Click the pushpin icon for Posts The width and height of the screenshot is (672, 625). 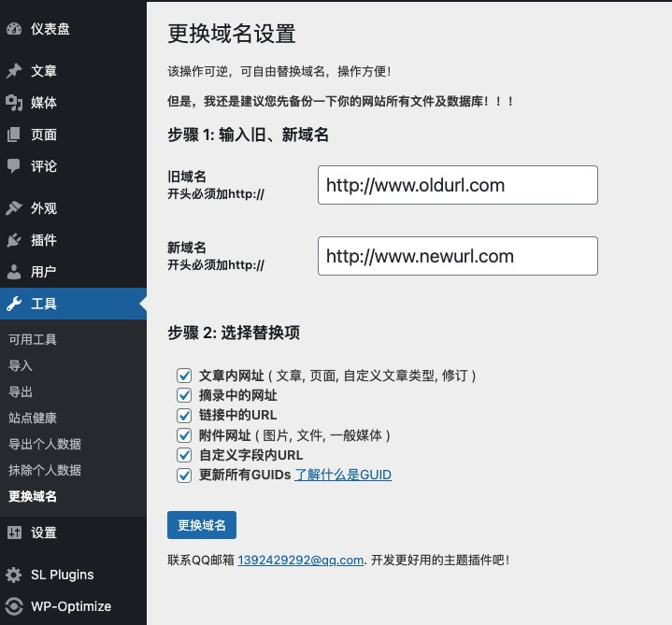(14, 71)
